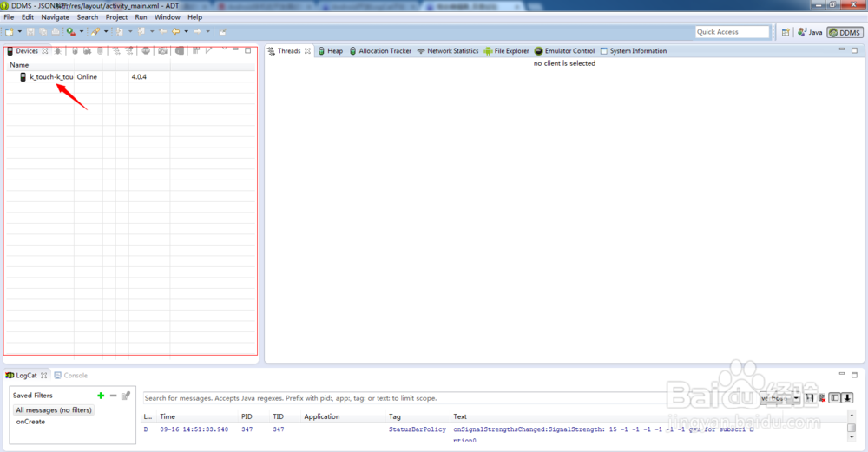The width and height of the screenshot is (868, 452).
Task: Click the Save toolbar icon
Action: point(30,31)
